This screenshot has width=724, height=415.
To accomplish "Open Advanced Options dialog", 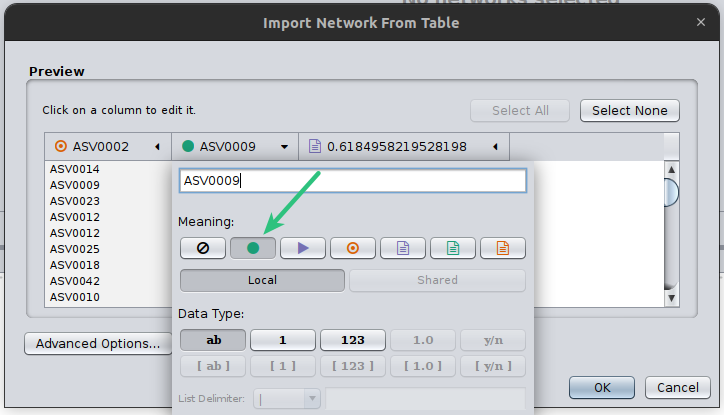I will pyautogui.click(x=98, y=343).
